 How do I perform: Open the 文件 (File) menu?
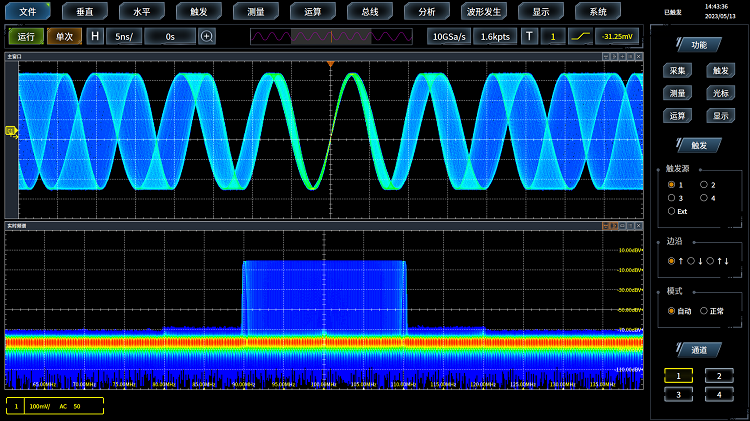pos(28,12)
